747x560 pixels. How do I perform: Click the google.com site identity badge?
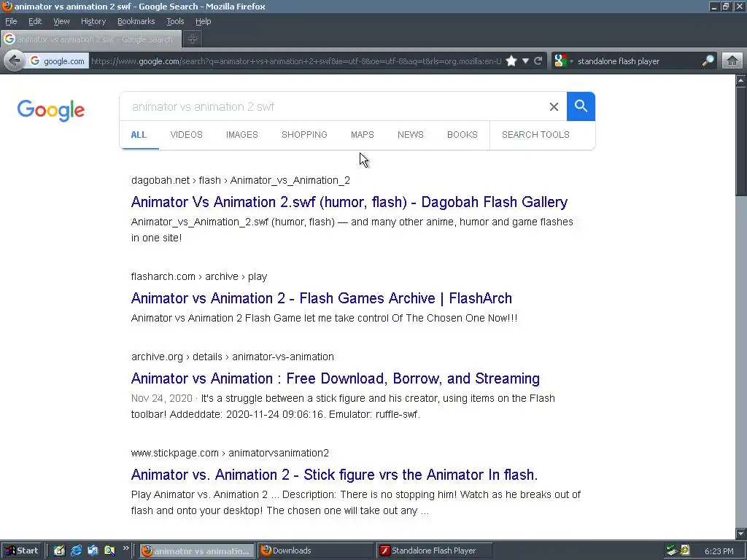pos(57,61)
